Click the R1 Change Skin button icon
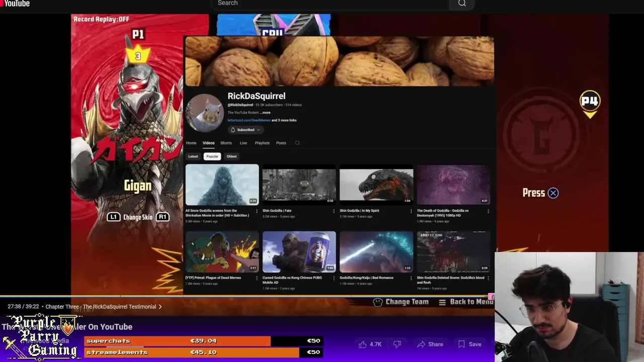 pyautogui.click(x=162, y=217)
